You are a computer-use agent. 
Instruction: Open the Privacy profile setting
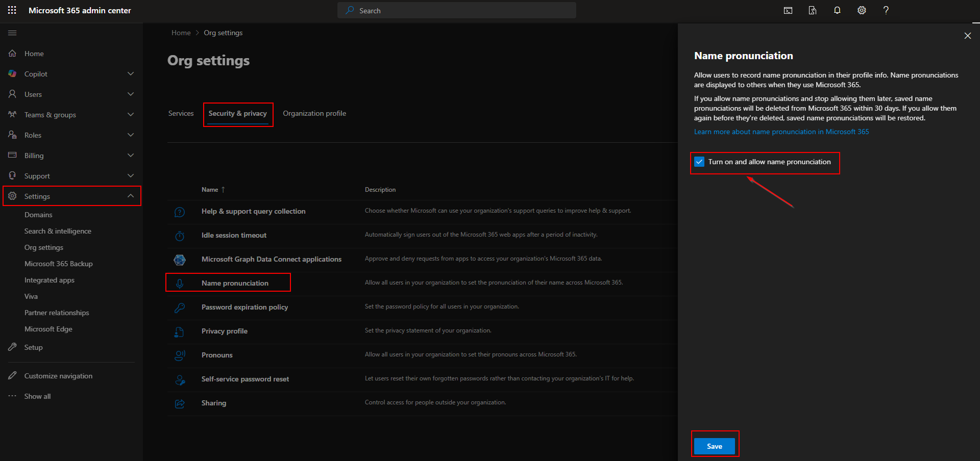coord(225,331)
